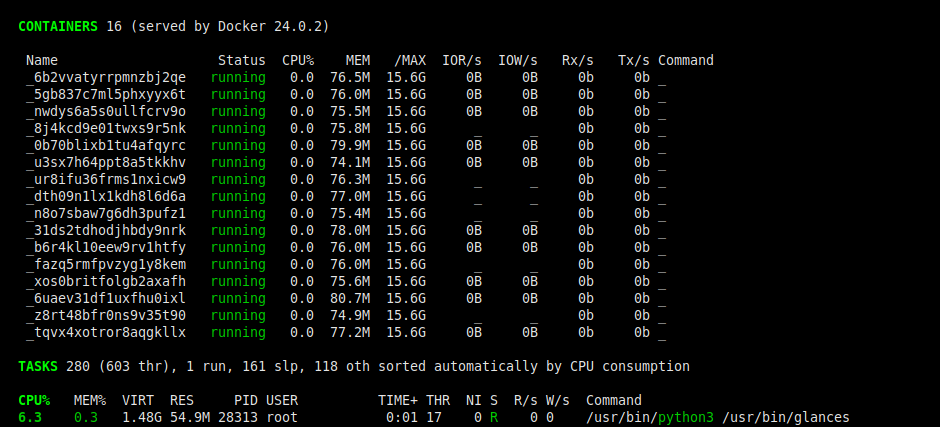Click the process list MEM% header
This screenshot has width=940, height=427.
tap(90, 401)
